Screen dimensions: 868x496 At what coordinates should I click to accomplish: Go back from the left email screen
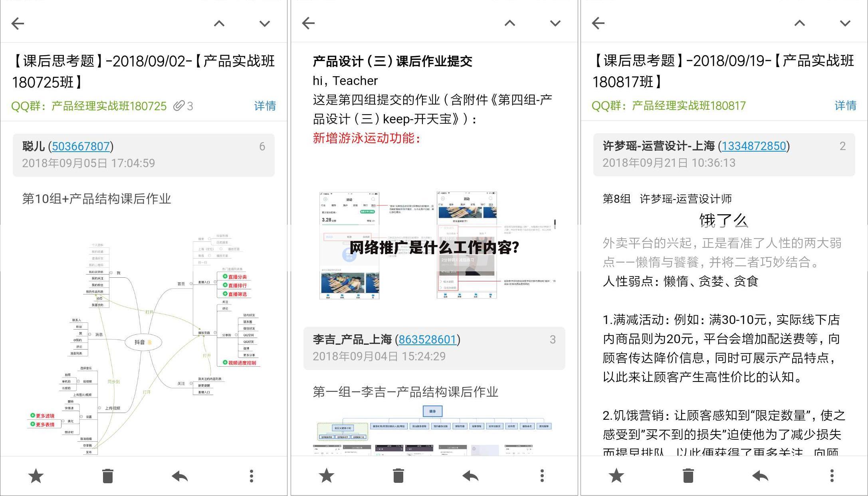click(x=18, y=24)
